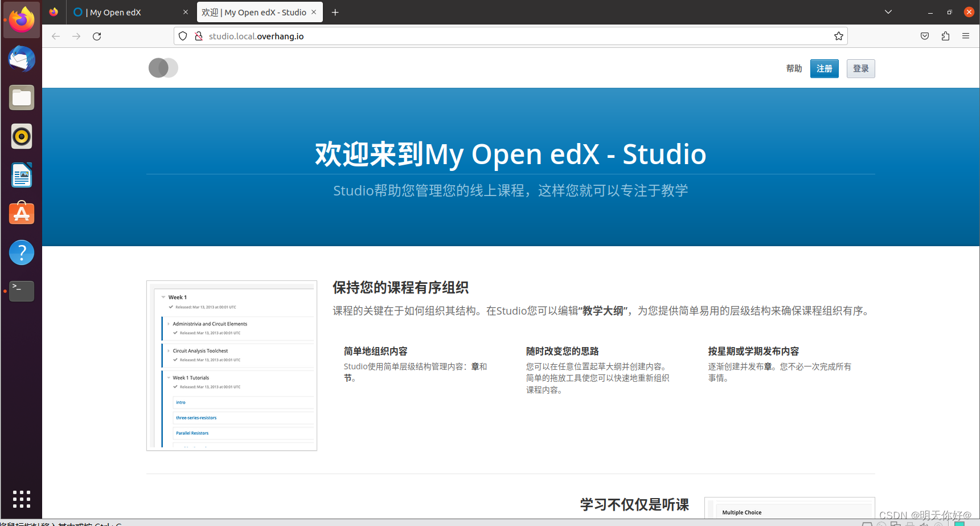Open the extensions puzzle-piece icon
This screenshot has height=526, width=980.
945,35
